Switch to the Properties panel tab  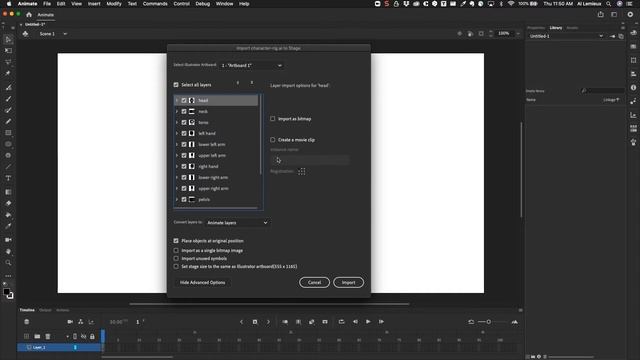click(536, 28)
